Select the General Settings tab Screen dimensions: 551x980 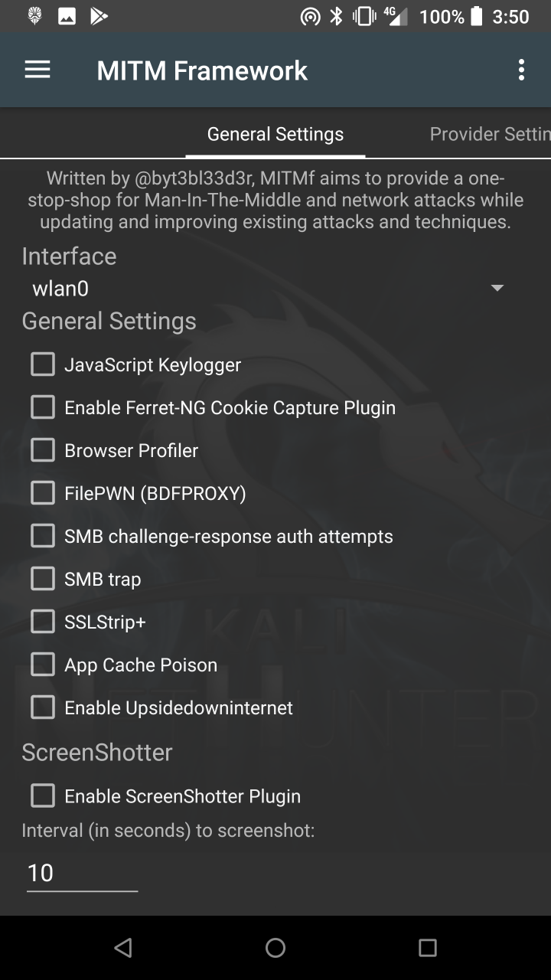pos(275,135)
